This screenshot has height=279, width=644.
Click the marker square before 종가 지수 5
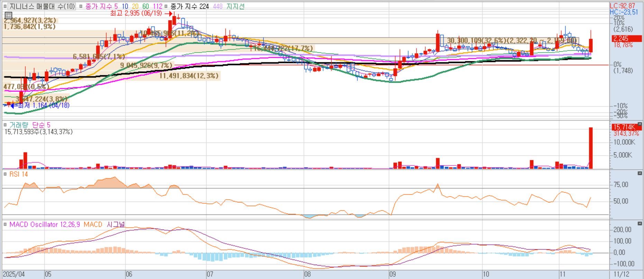[x=81, y=6]
